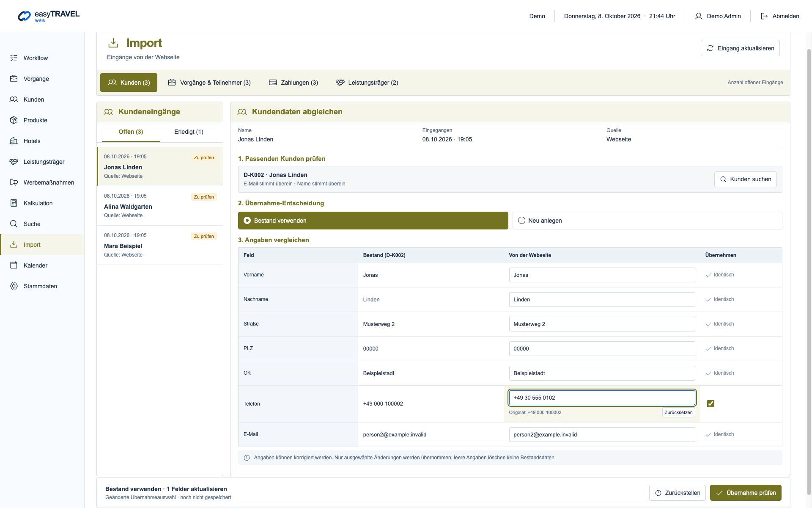
Task: Click the Zurückstellen button
Action: [x=678, y=493]
